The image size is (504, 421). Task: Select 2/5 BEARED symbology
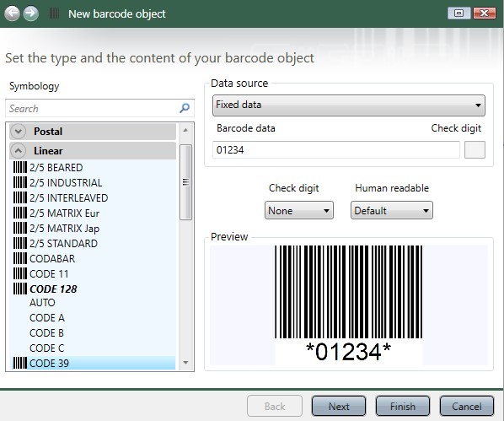pyautogui.click(x=56, y=167)
